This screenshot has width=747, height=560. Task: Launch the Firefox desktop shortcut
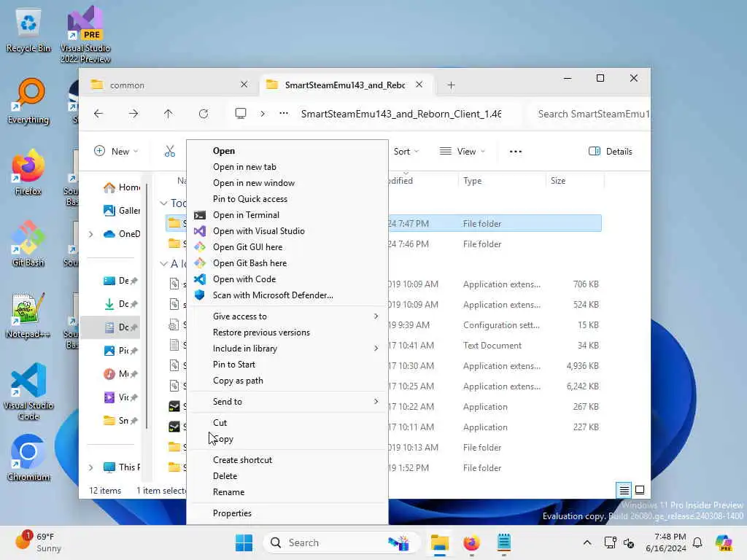tap(28, 173)
